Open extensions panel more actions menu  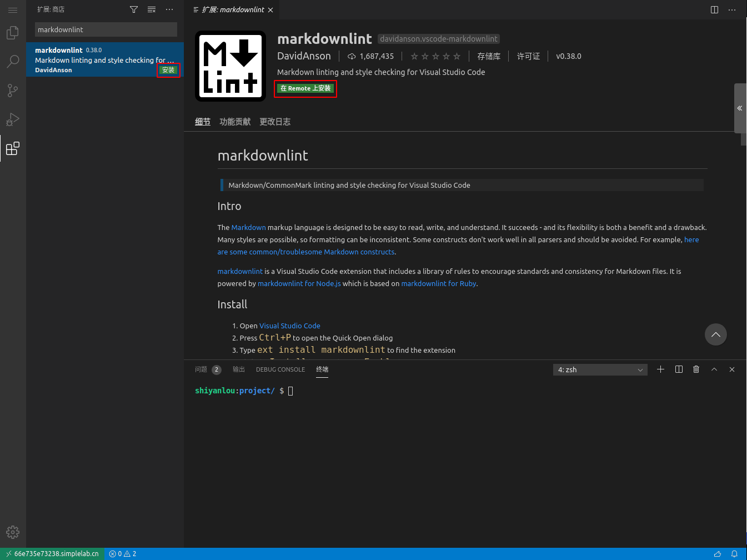[x=169, y=9]
